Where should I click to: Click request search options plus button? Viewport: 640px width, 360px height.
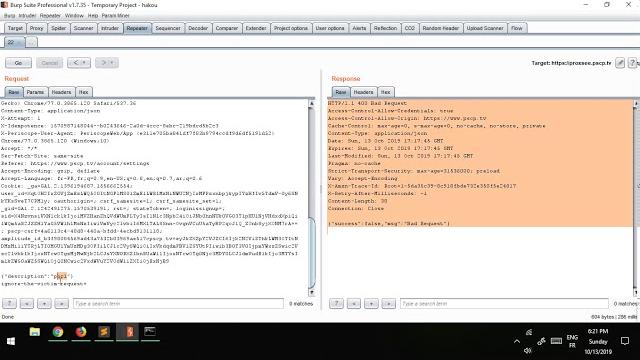point(44,303)
